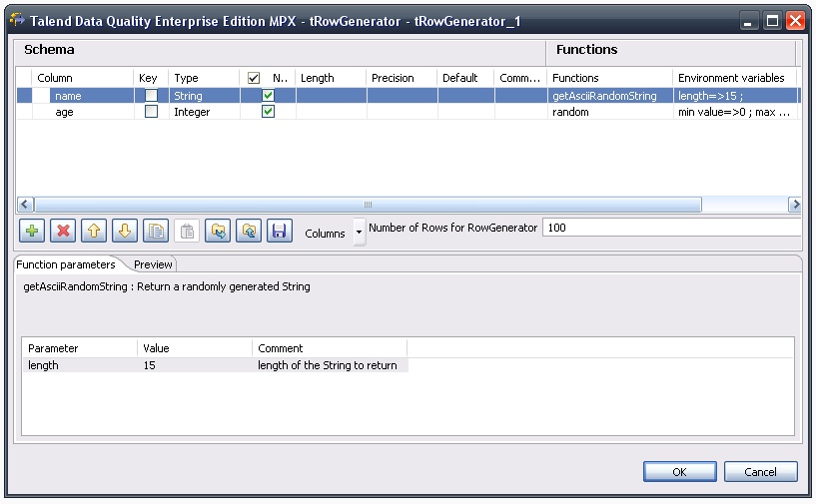Switch to the Preview tab
This screenshot has height=504, width=816.
(x=154, y=264)
